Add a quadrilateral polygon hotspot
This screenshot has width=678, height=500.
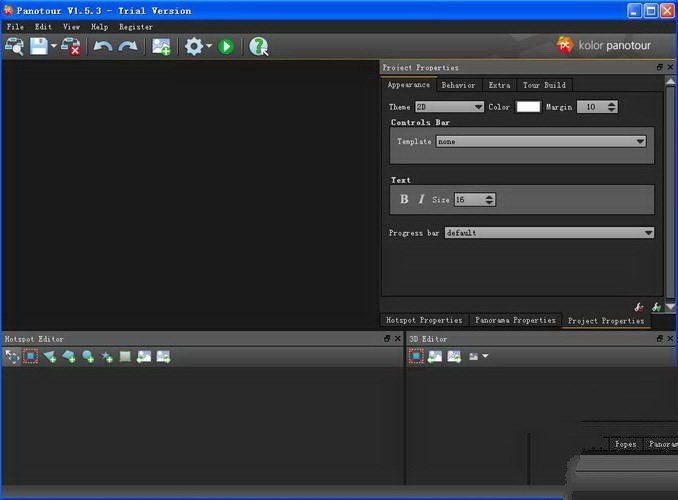(69, 356)
